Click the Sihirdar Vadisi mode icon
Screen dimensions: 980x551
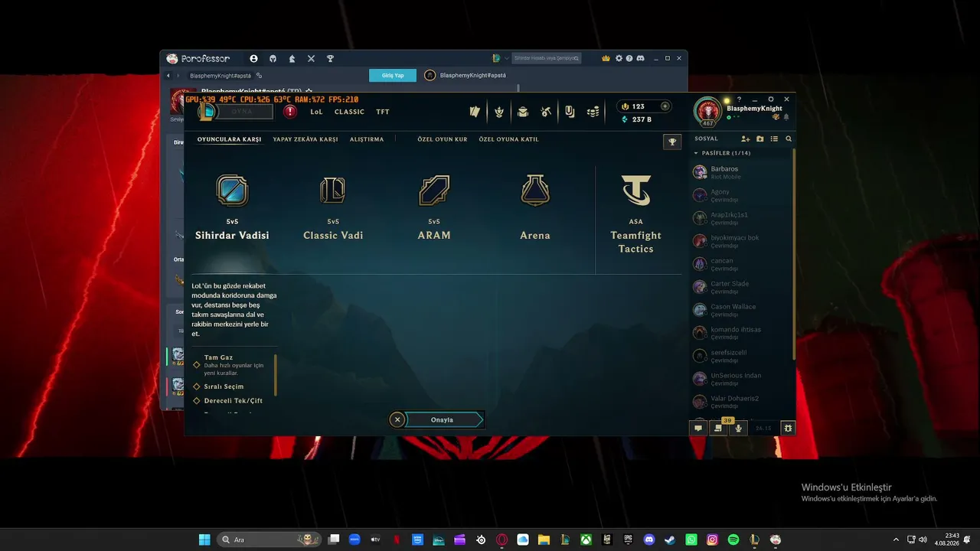point(232,190)
